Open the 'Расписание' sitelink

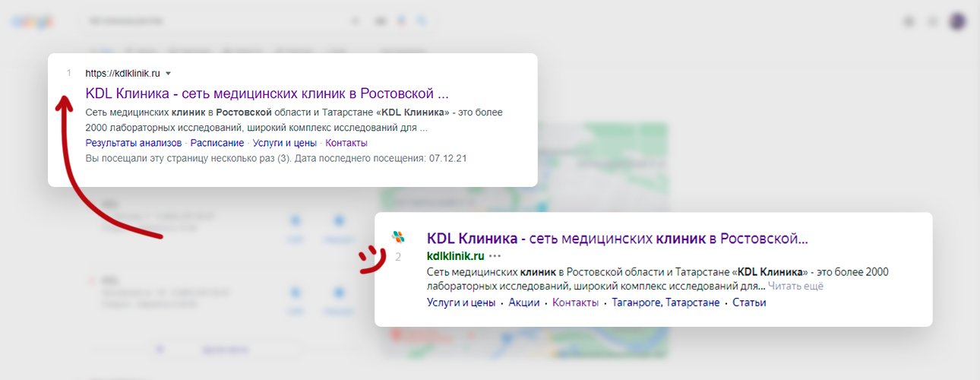[217, 143]
